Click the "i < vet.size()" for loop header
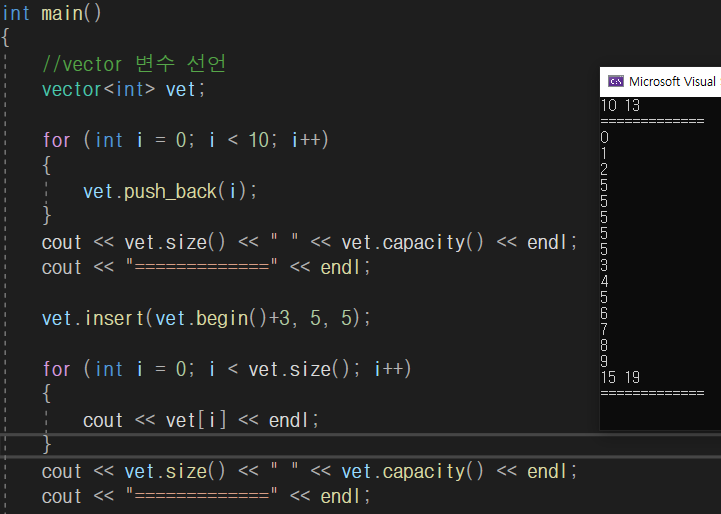Screen dimensions: 721x514 click(226, 369)
